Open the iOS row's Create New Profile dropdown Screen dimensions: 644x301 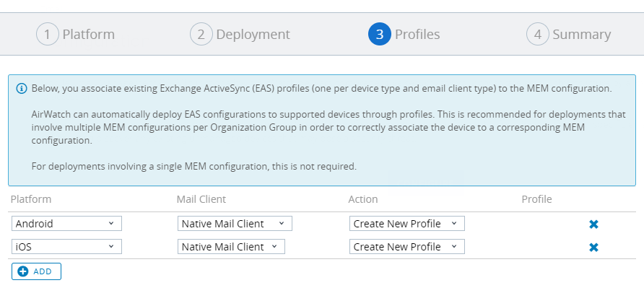click(406, 247)
